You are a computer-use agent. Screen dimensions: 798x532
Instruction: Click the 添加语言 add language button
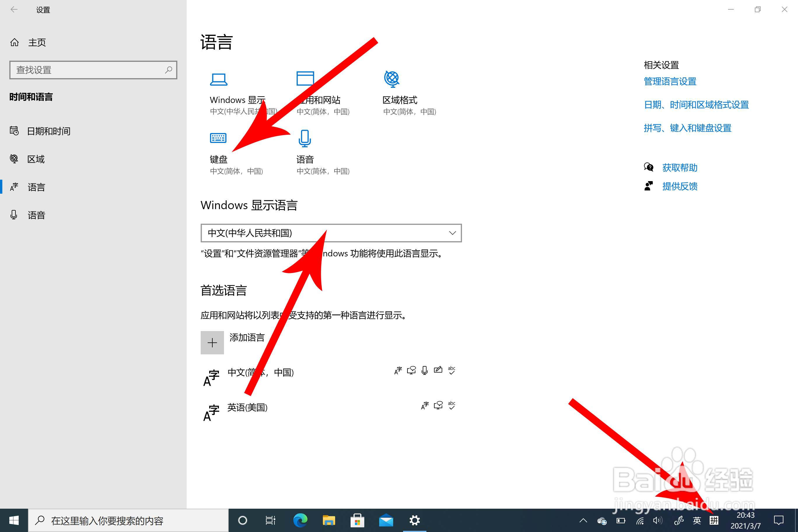coord(212,342)
